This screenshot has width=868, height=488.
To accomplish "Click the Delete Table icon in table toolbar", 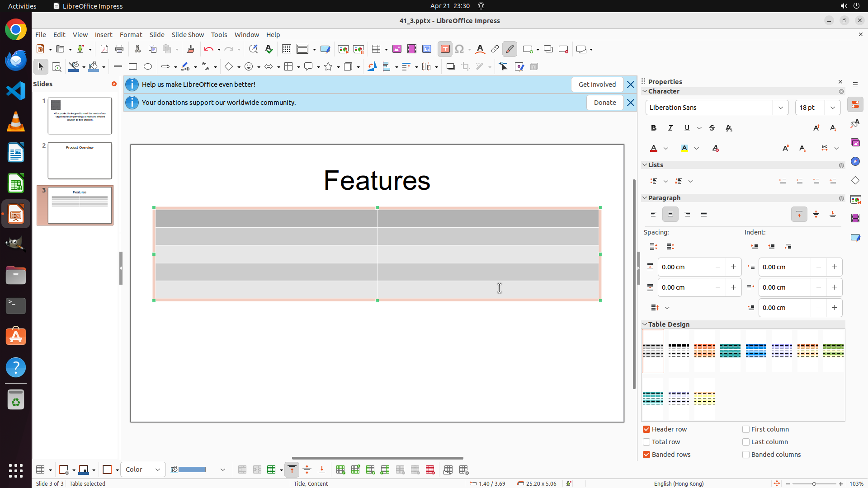I will click(x=430, y=470).
